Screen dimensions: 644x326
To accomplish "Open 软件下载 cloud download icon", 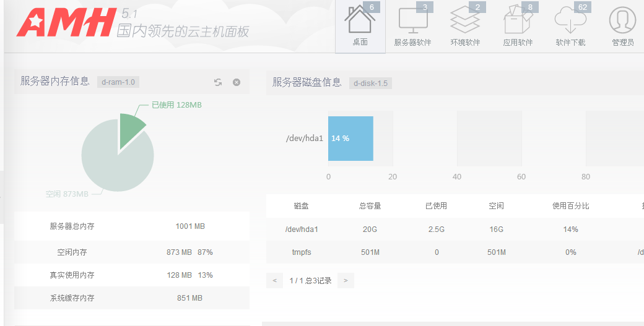I will point(570,26).
